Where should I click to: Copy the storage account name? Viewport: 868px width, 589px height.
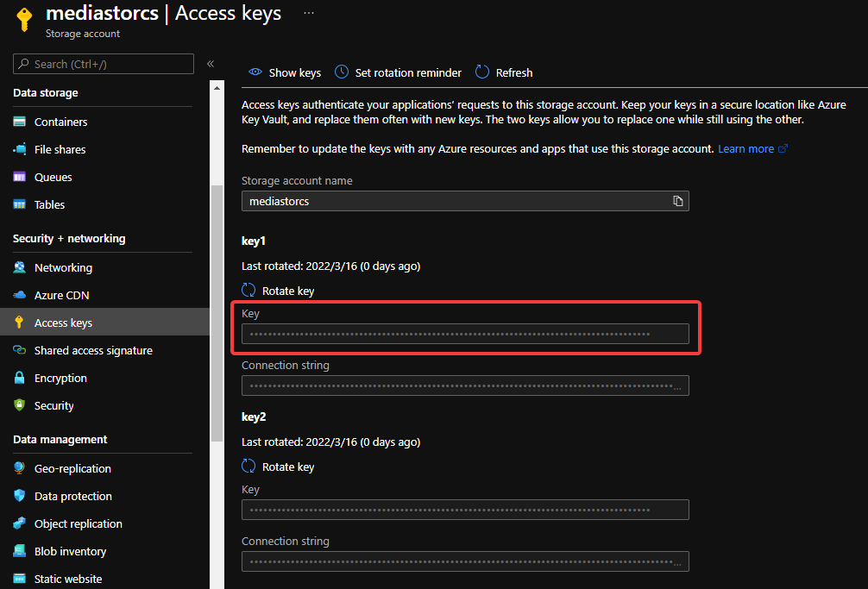678,201
